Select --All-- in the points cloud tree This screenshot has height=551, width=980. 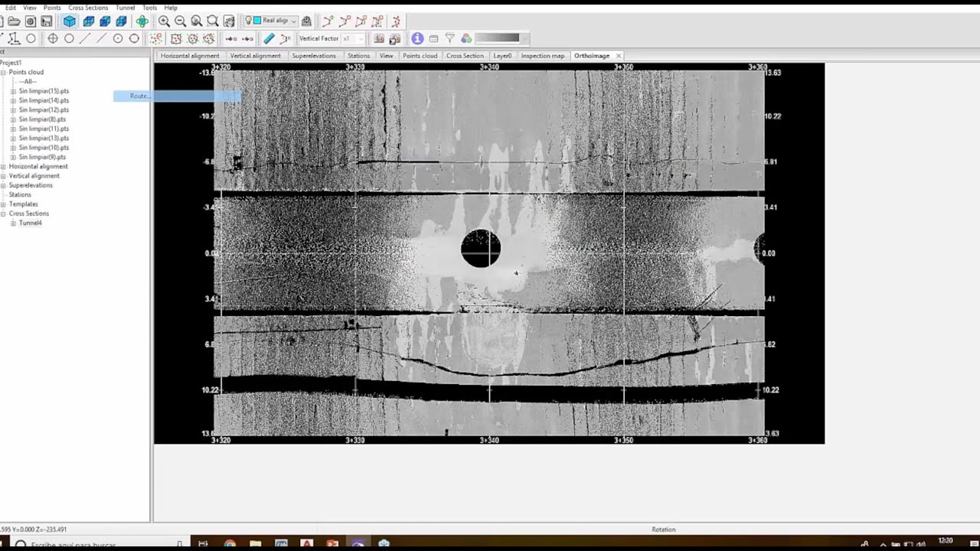pos(28,82)
